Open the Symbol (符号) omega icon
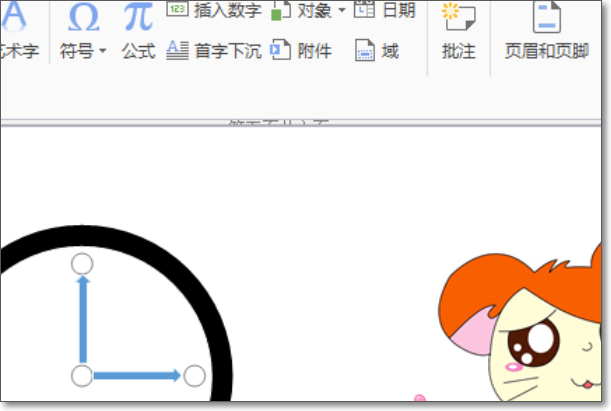 point(83,18)
